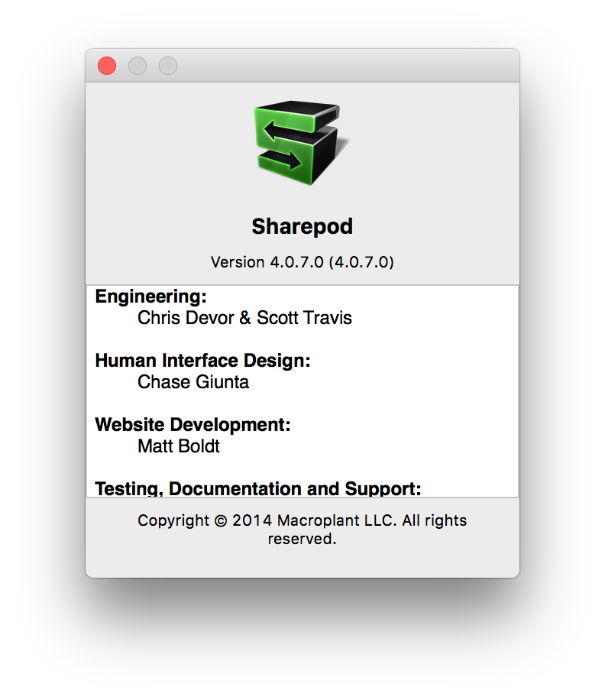
Task: Click Testing, Documentation and Support: heading
Action: [258, 488]
